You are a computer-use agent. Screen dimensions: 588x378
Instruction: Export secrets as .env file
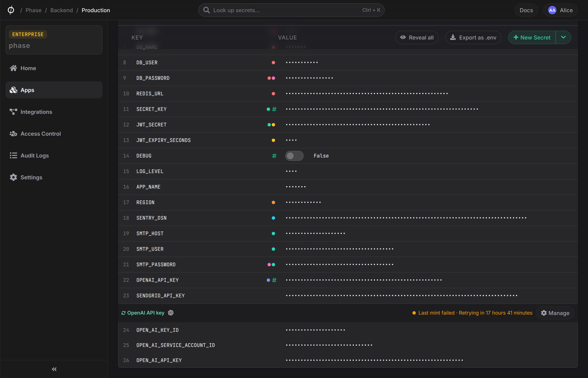point(473,37)
